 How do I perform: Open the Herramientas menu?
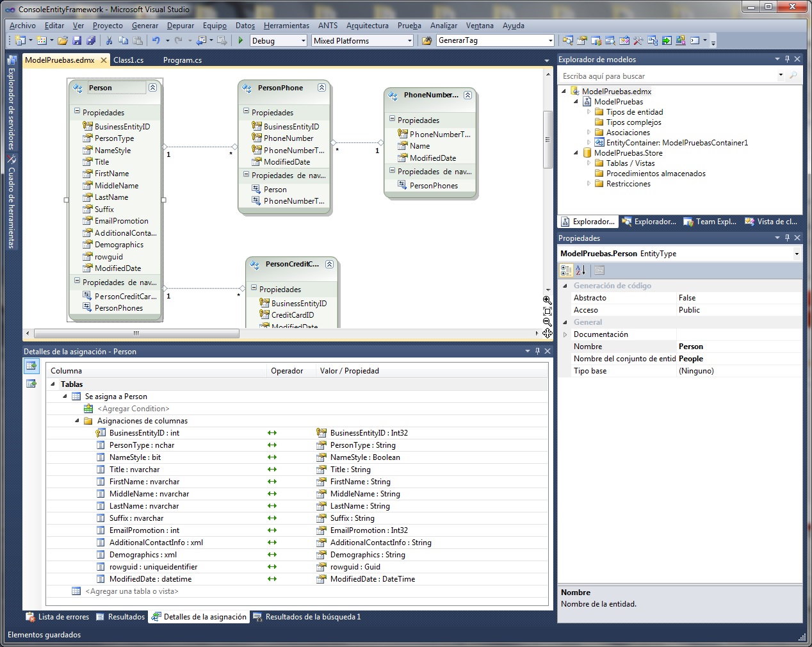(286, 26)
